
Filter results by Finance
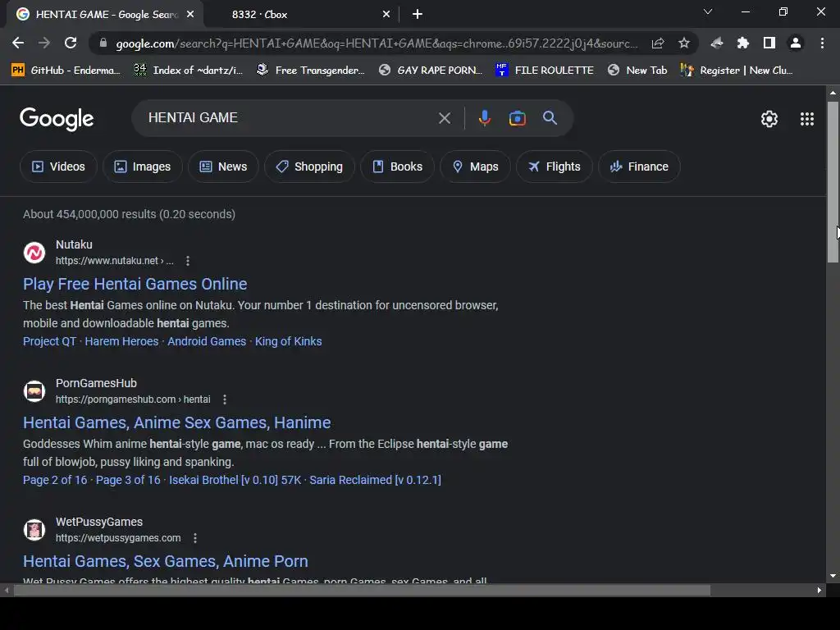click(x=639, y=167)
